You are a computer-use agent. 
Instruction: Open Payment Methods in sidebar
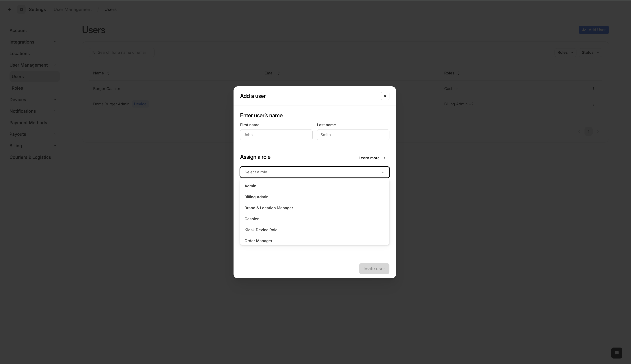tap(28, 123)
